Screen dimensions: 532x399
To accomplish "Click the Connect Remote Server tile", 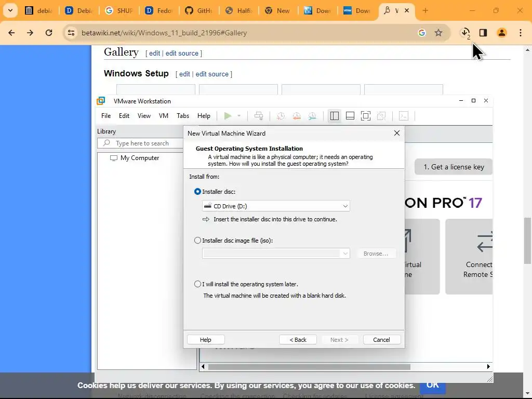I will 469,257.
